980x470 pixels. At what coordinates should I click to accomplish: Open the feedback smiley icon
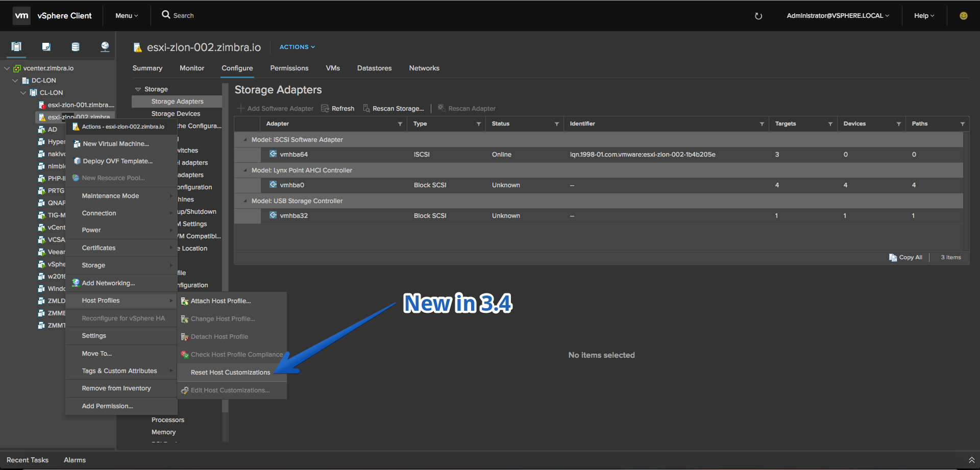pos(964,16)
